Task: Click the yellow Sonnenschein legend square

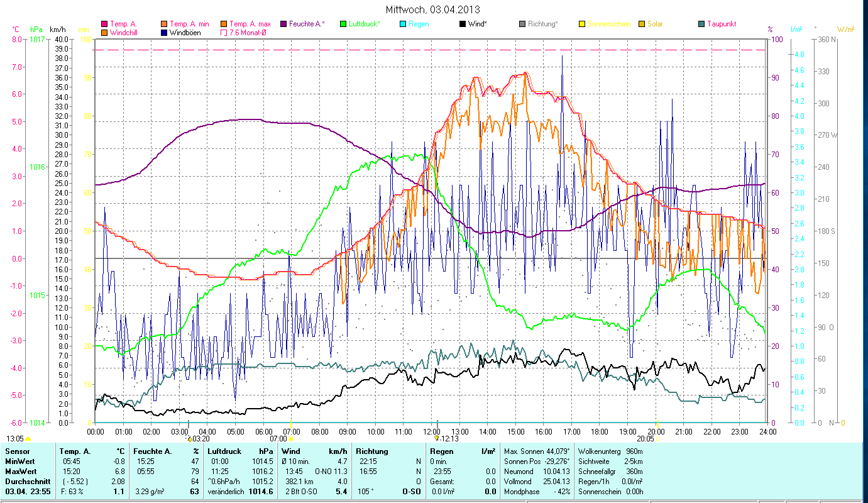Action: click(x=582, y=24)
